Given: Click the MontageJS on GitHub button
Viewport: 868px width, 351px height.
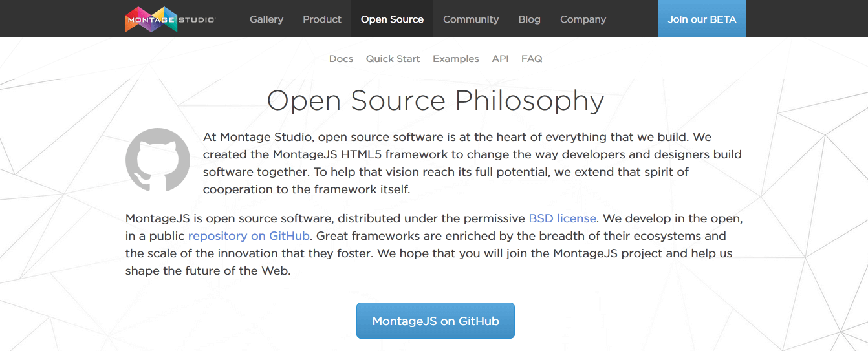Looking at the screenshot, I should point(435,321).
